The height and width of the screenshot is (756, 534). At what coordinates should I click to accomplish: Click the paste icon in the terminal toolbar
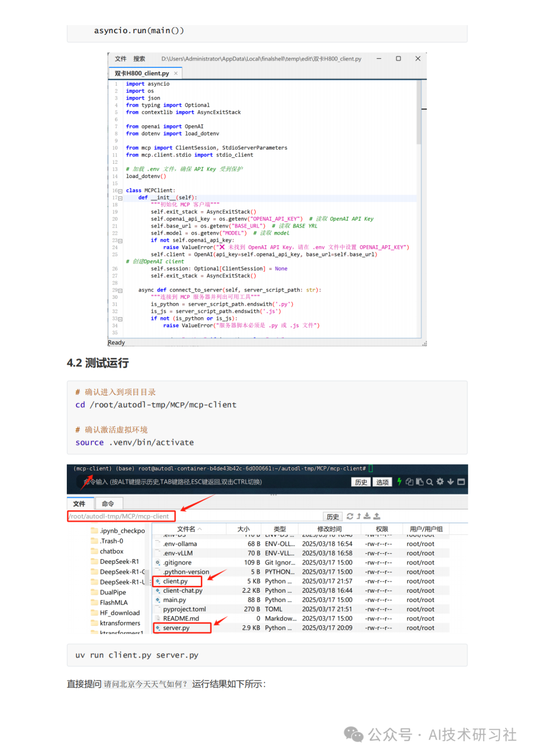click(419, 482)
